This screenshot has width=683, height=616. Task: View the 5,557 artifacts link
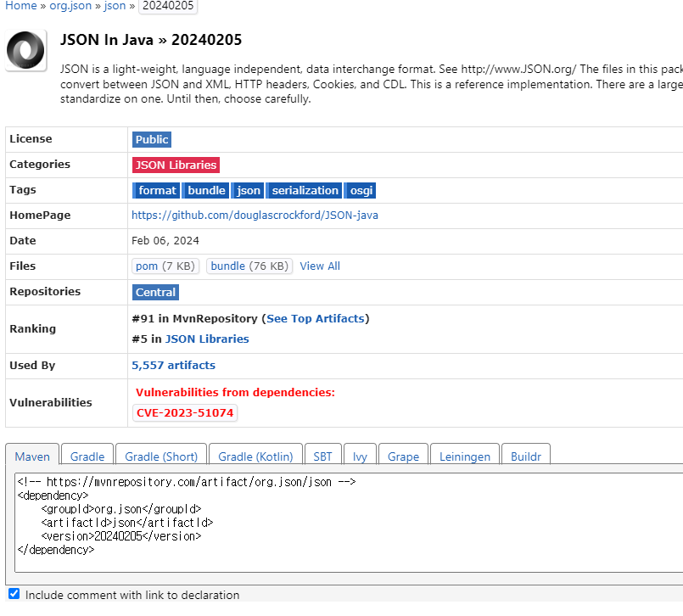tap(173, 366)
